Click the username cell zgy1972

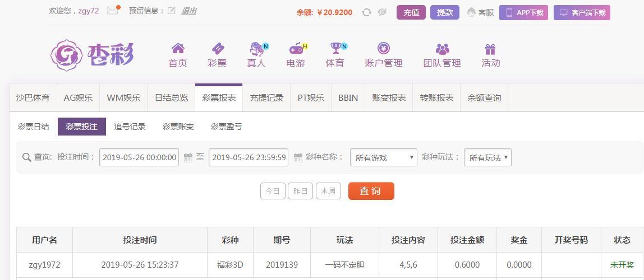click(44, 265)
